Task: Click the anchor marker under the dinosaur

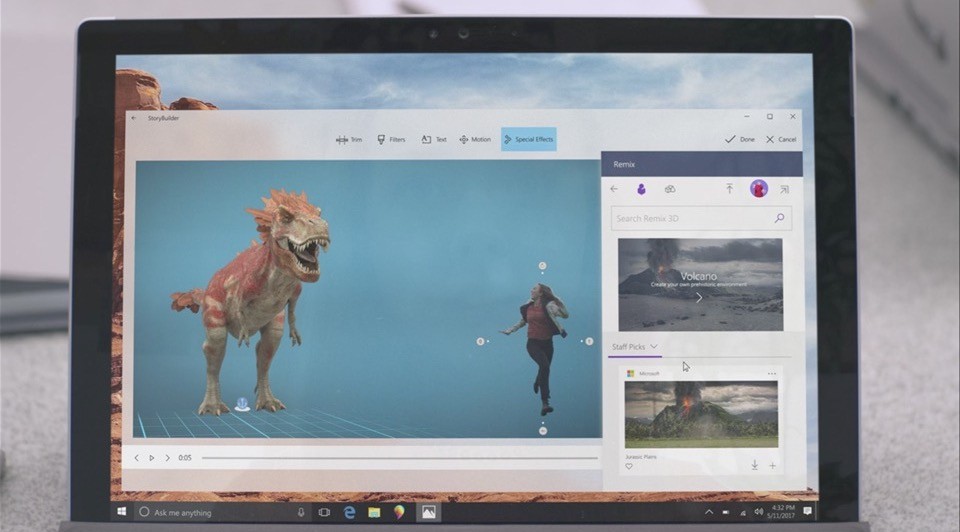Action: coord(242,404)
